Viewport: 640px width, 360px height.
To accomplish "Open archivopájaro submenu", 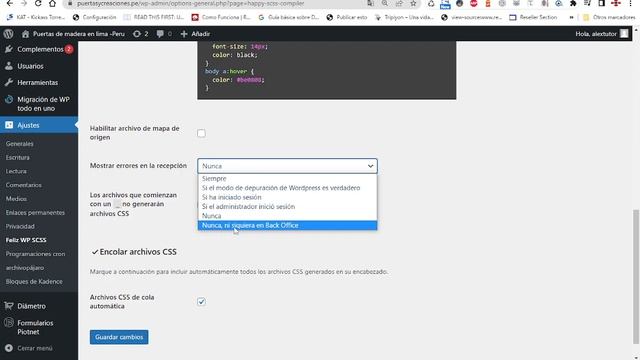I will coord(25,268).
